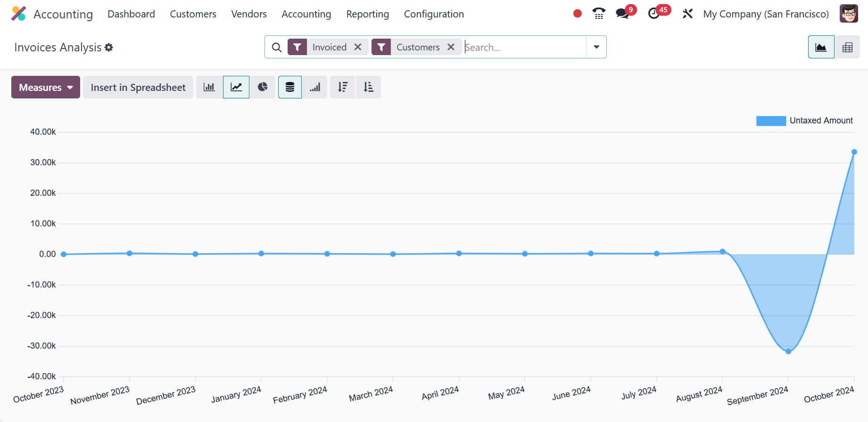Click the April 2024 data point

(x=459, y=253)
